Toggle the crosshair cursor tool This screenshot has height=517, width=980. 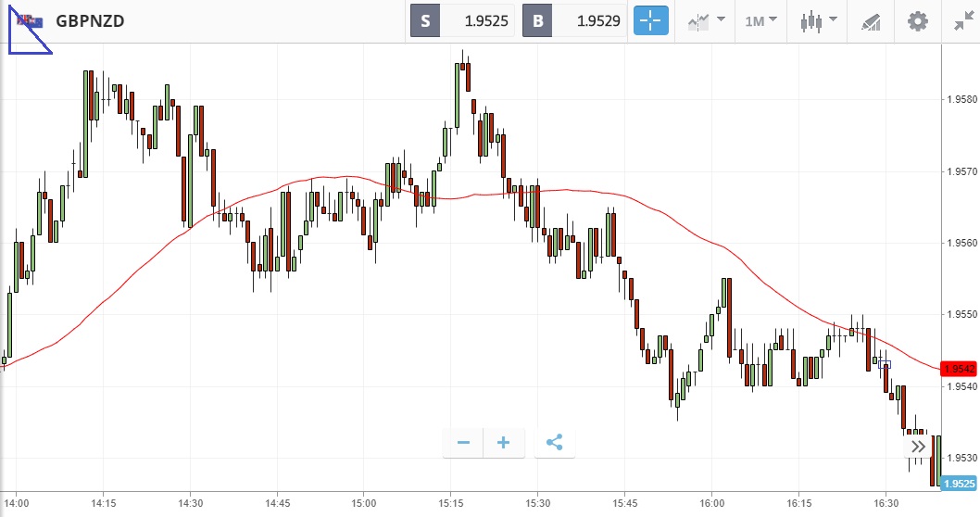650,20
